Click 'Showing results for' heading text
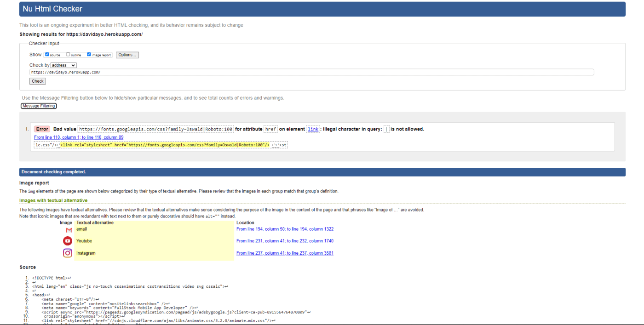 (x=81, y=34)
